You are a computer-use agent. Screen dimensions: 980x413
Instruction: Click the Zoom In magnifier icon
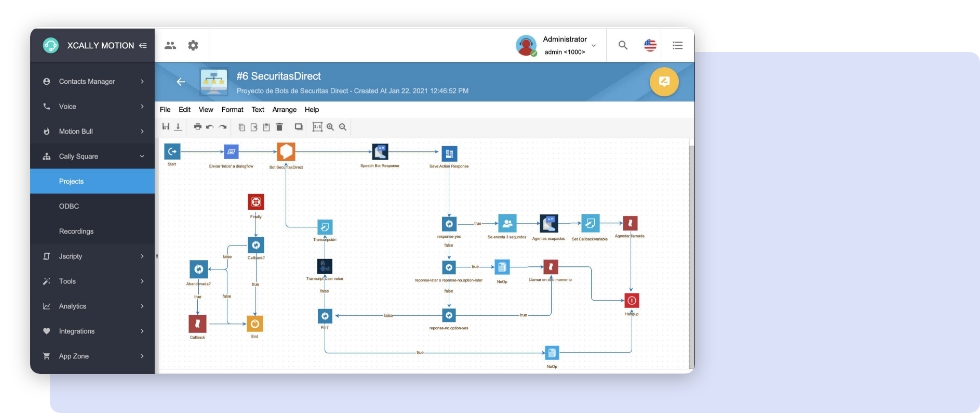pos(330,127)
